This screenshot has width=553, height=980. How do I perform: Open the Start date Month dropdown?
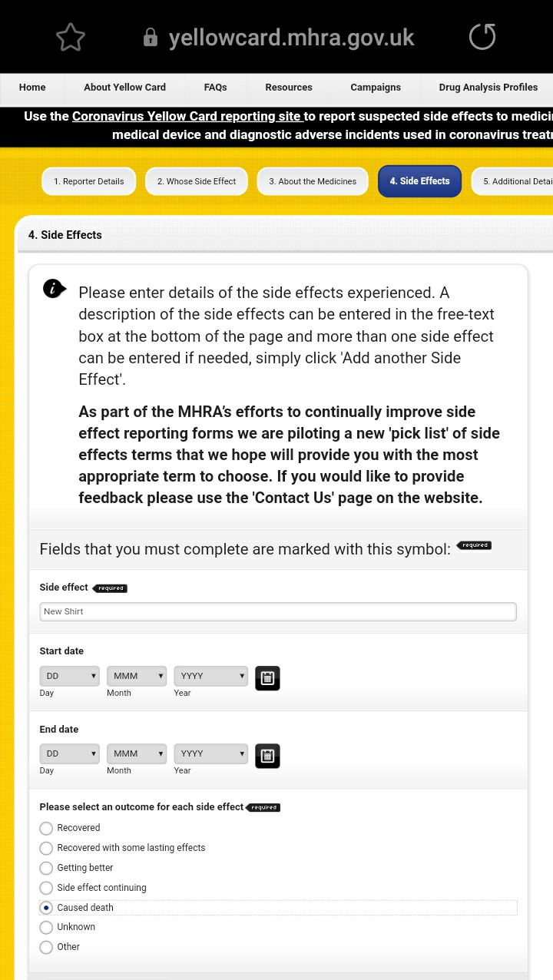(137, 676)
